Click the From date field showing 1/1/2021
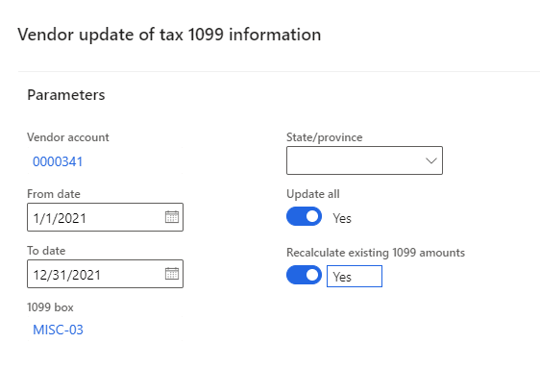540x392 pixels. coord(105,217)
